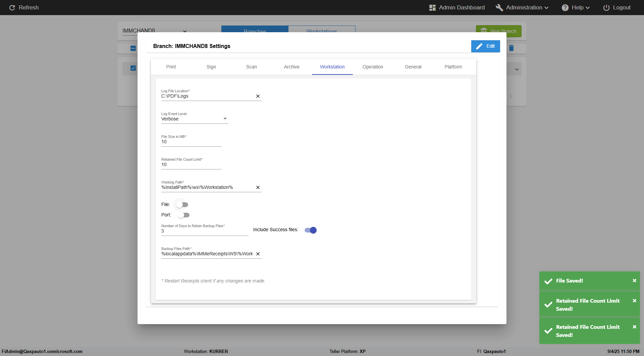
Task: Click the Admin Dashboard link
Action: pyautogui.click(x=457, y=7)
